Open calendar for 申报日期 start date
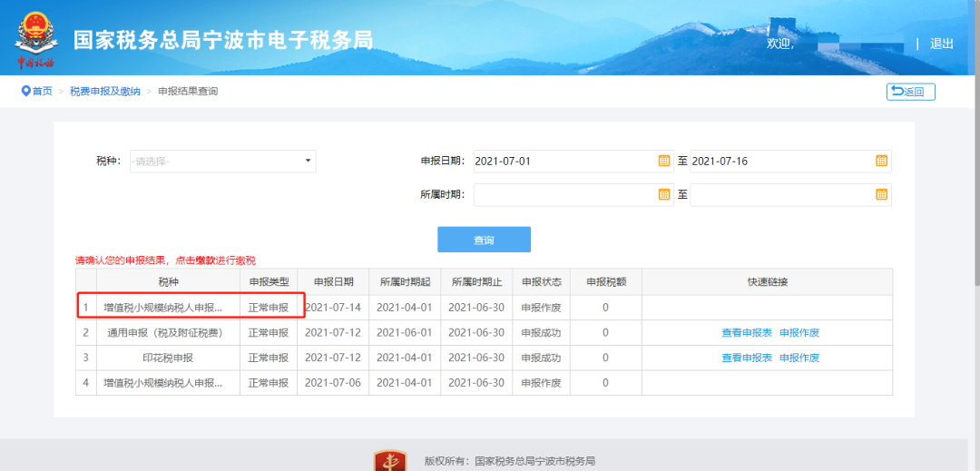 663,162
